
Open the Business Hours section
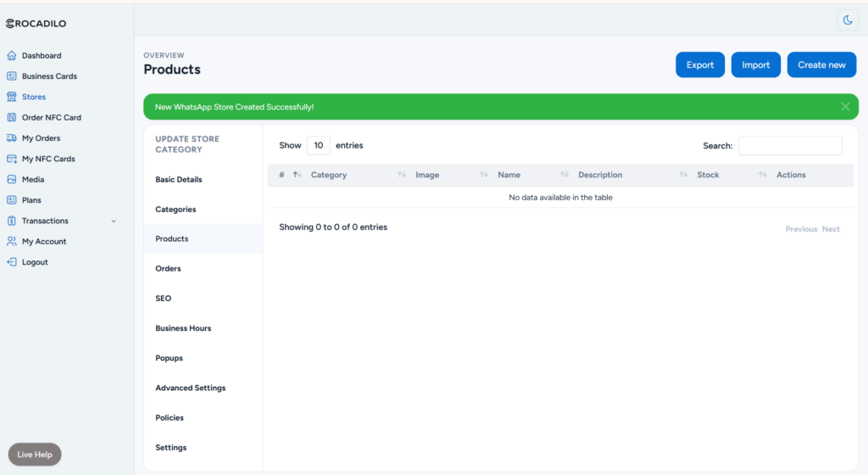(183, 328)
